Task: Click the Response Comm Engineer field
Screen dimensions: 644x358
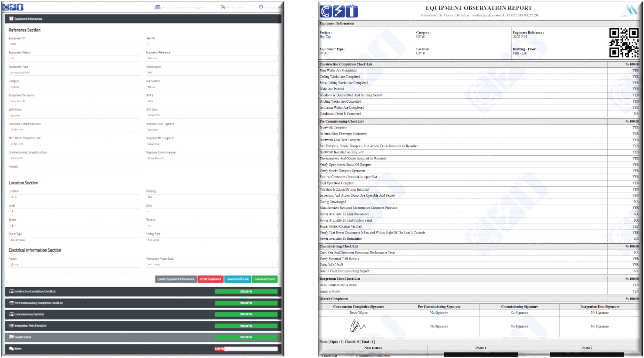Action: pyautogui.click(x=212, y=158)
